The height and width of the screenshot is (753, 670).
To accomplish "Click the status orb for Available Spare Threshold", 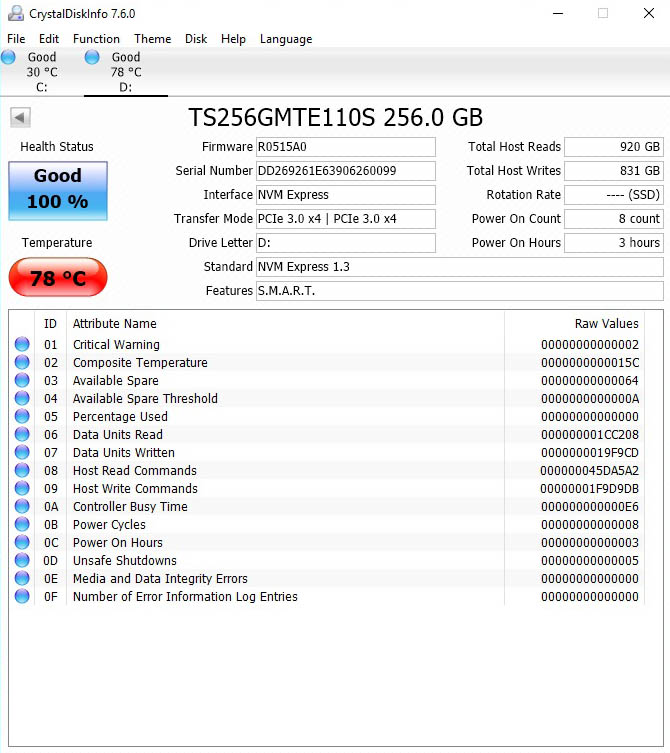I will [22, 398].
